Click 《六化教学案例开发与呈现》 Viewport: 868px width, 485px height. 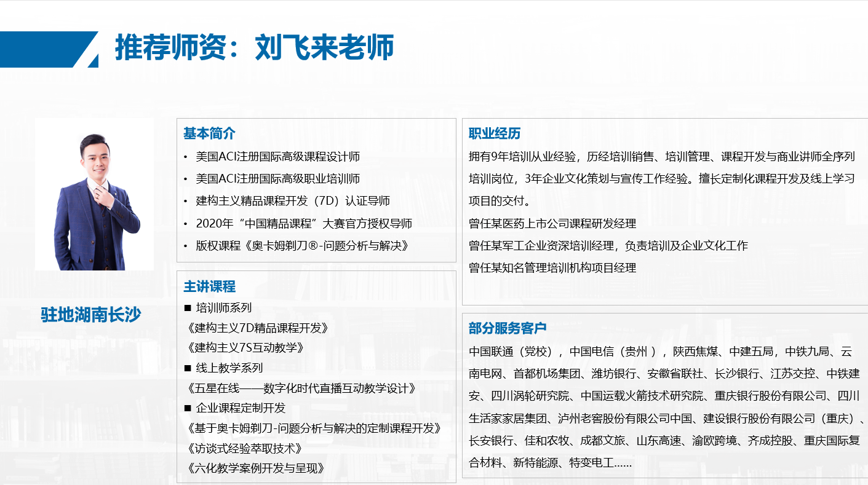255,468
